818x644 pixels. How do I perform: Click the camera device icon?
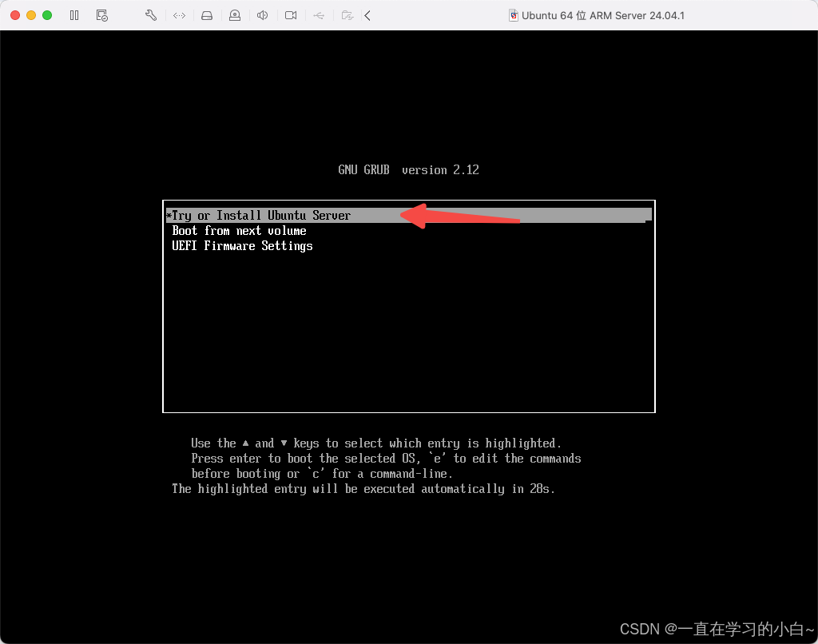291,16
